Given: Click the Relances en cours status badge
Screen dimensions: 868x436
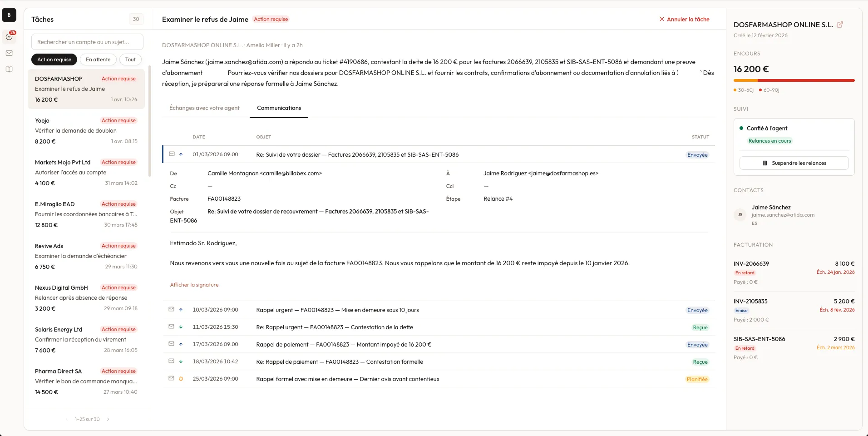Looking at the screenshot, I should pos(769,141).
